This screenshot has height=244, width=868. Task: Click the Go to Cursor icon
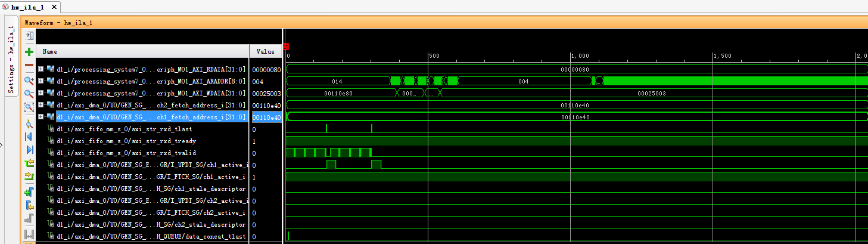(x=29, y=123)
